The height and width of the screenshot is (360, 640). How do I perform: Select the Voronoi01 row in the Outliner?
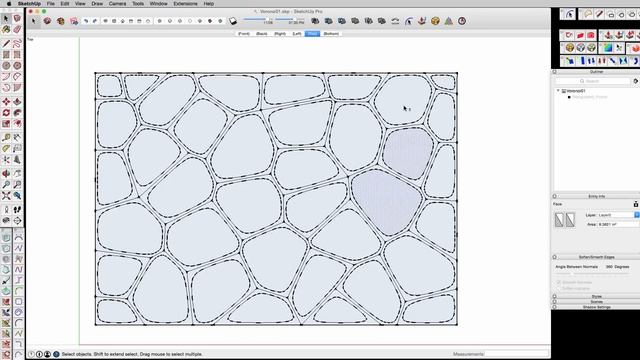click(576, 91)
